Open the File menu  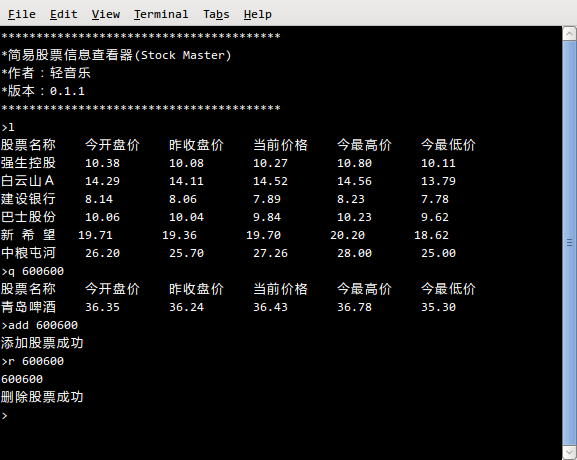[x=22, y=14]
